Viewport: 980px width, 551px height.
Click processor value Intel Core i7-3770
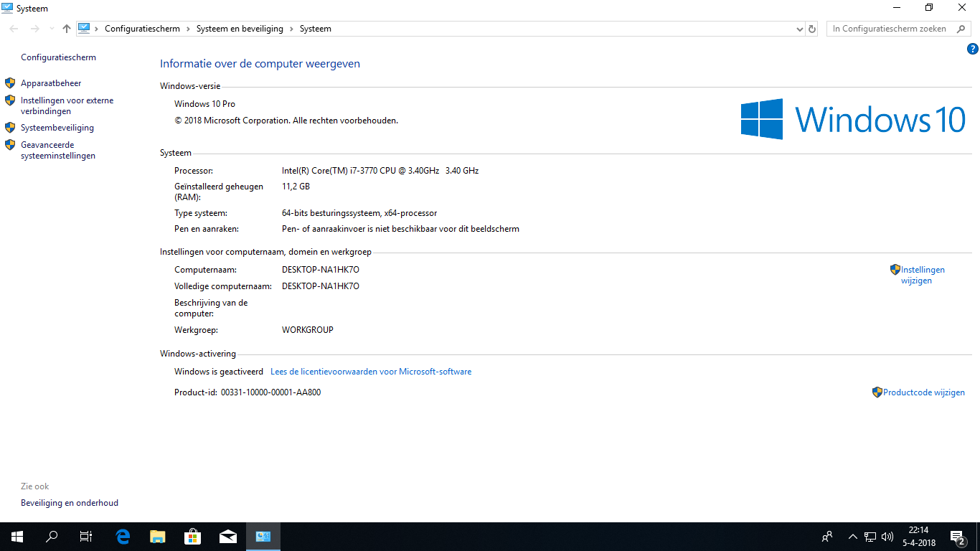point(380,171)
